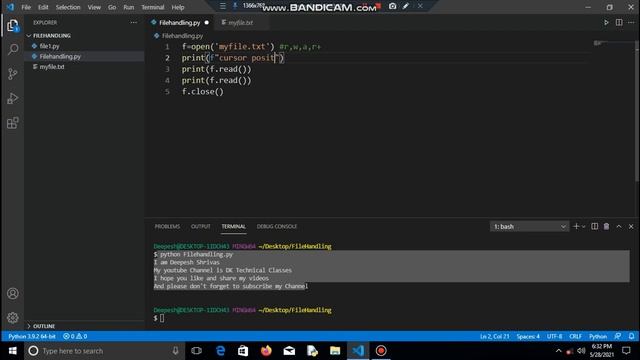This screenshot has height=360, width=640.
Task: Open file1.py in explorer
Action: [49, 46]
